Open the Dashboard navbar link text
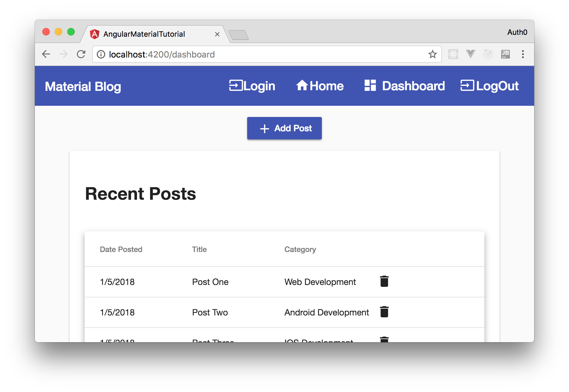 point(413,86)
